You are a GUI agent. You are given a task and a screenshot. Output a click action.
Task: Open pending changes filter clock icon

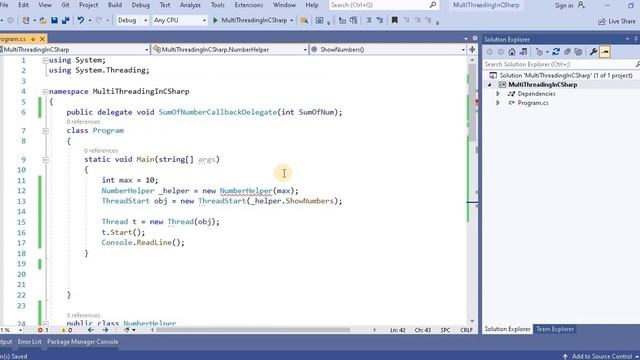539,52
